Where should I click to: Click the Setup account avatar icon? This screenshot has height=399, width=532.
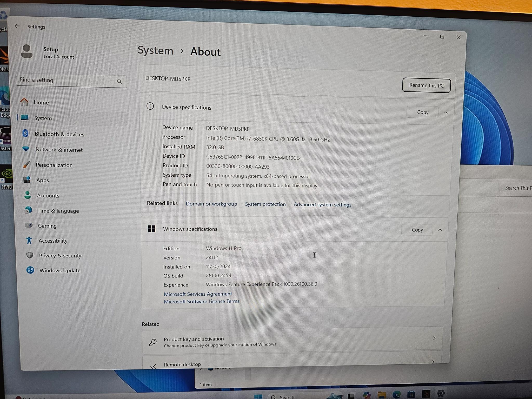(x=27, y=51)
